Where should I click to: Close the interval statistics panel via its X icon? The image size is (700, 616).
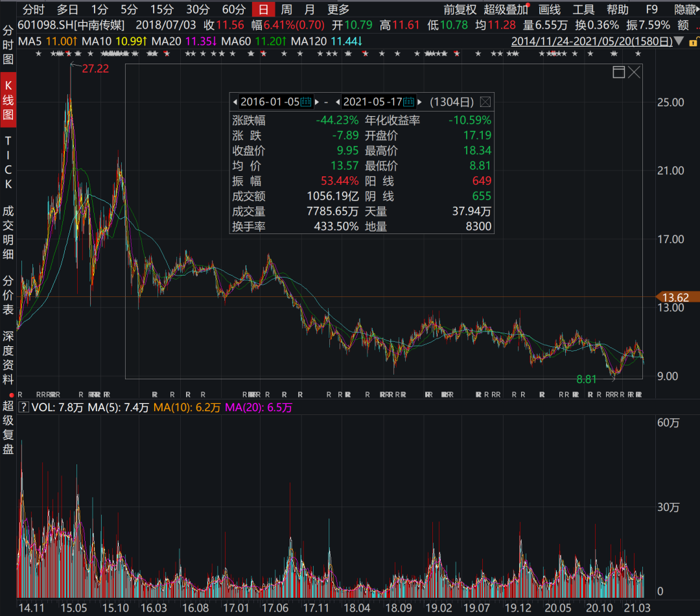633,72
